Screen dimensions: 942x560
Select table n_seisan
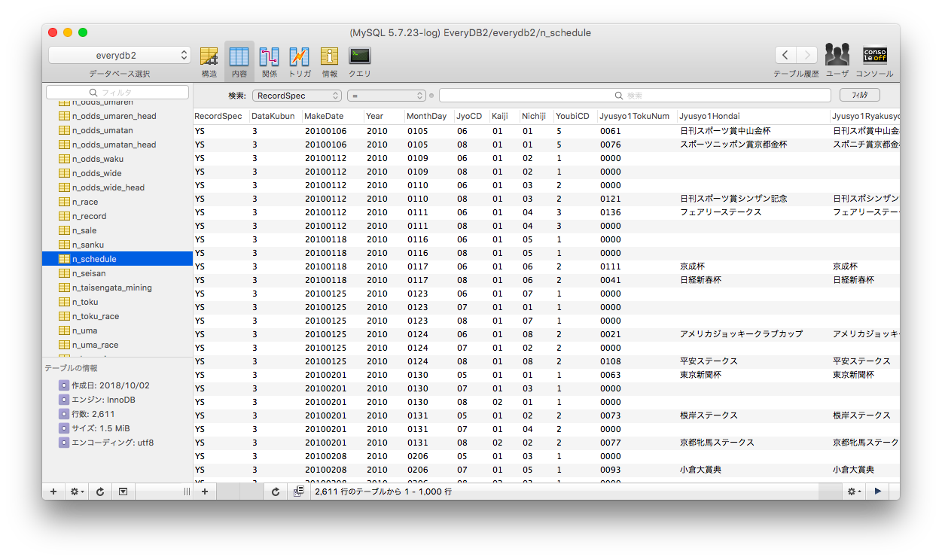[117, 273]
